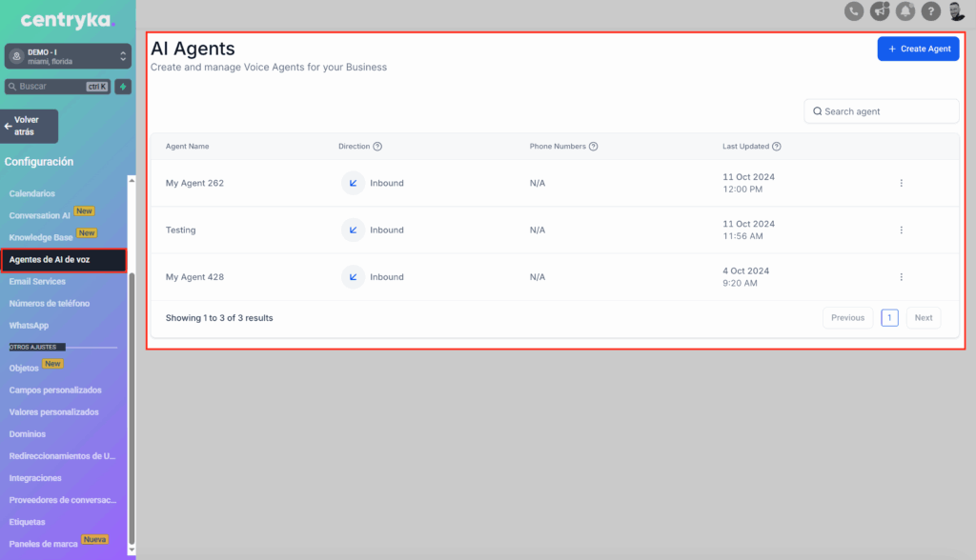
Task: Click the info icon beside Phone Numbers header
Action: coord(594,147)
